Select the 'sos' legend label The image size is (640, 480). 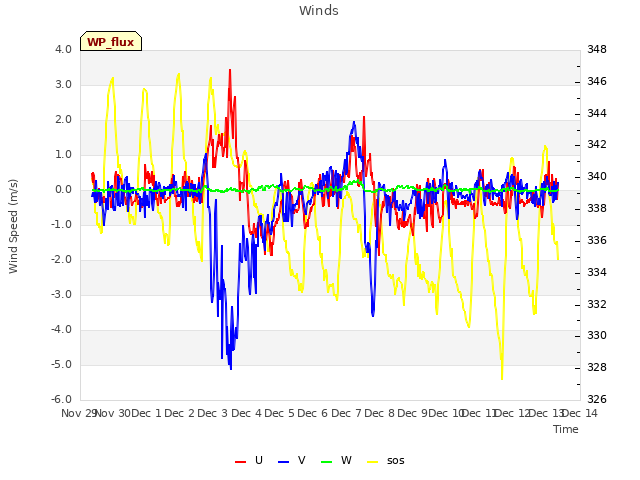396,461
